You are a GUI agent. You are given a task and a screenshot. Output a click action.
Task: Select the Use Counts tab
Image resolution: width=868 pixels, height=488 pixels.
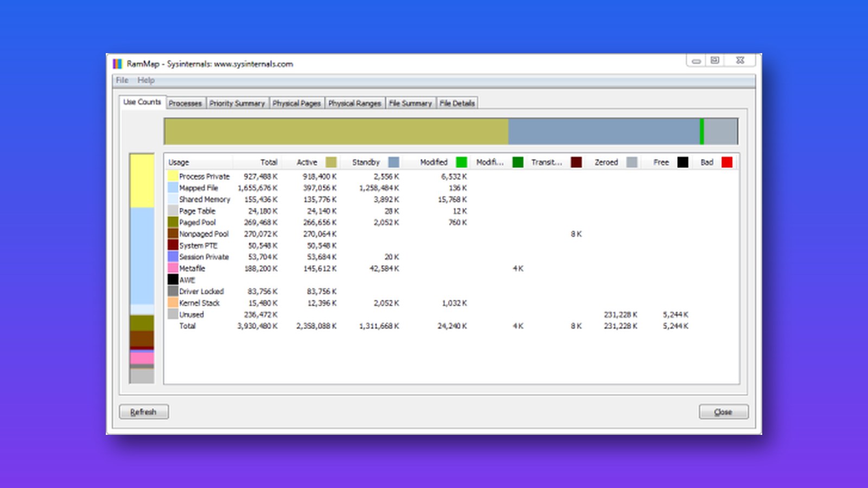[x=142, y=102]
